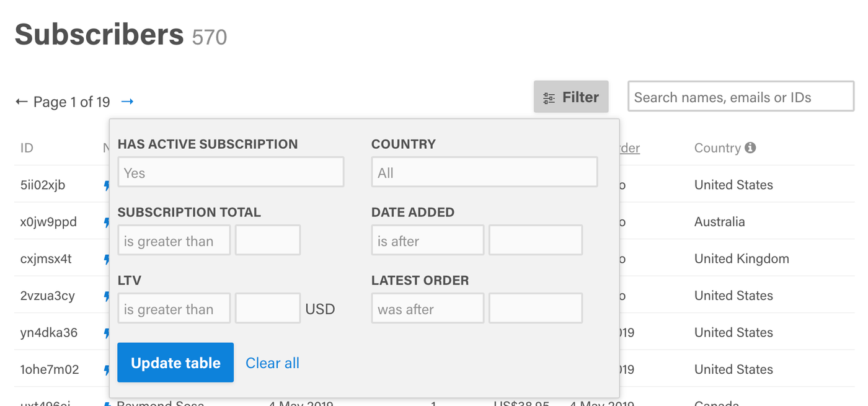The height and width of the screenshot is (406, 868).
Task: Click the Date Added date field
Action: pyautogui.click(x=536, y=241)
